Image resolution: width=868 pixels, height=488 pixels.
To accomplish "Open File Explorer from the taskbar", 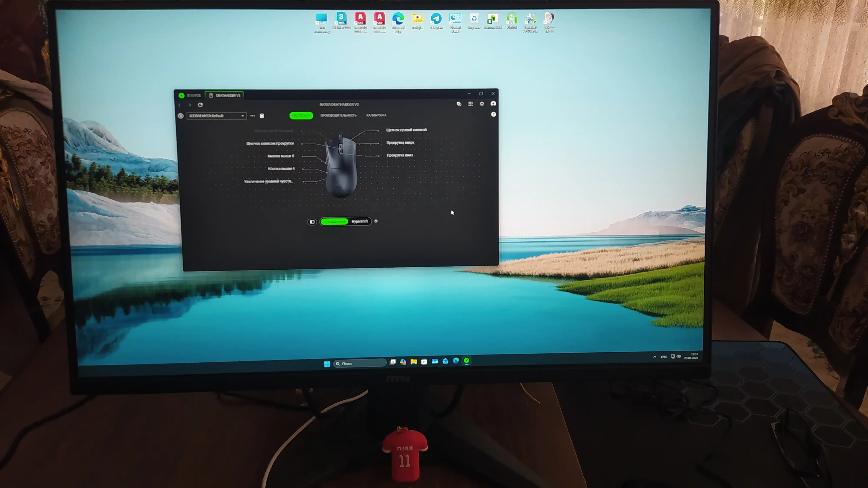I will [x=413, y=362].
